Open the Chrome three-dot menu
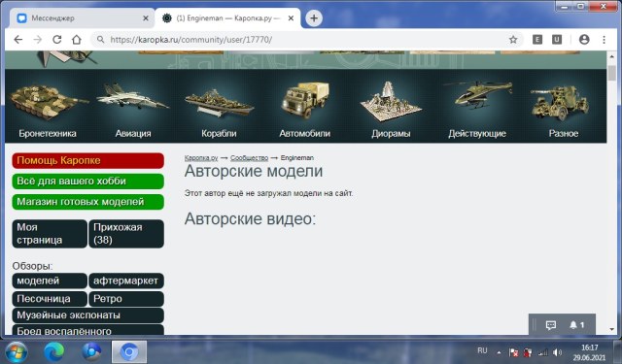The width and height of the screenshot is (622, 364). (604, 40)
